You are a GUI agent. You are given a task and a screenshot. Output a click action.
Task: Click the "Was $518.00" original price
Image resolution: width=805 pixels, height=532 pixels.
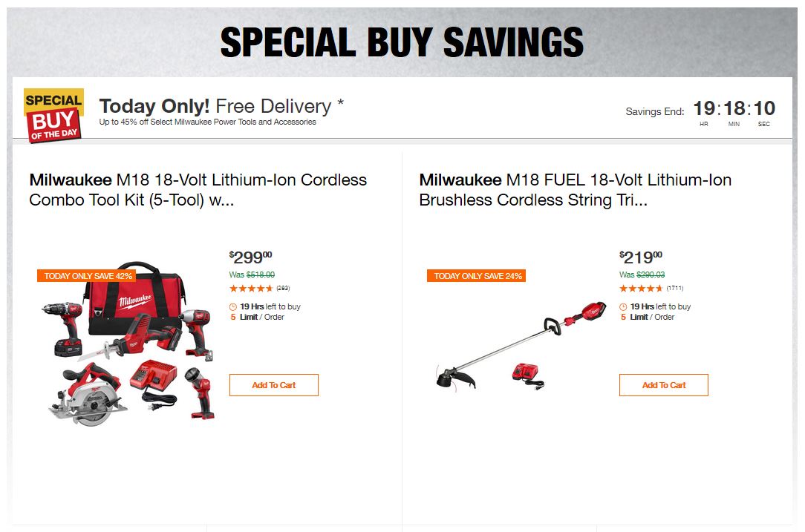tap(252, 275)
